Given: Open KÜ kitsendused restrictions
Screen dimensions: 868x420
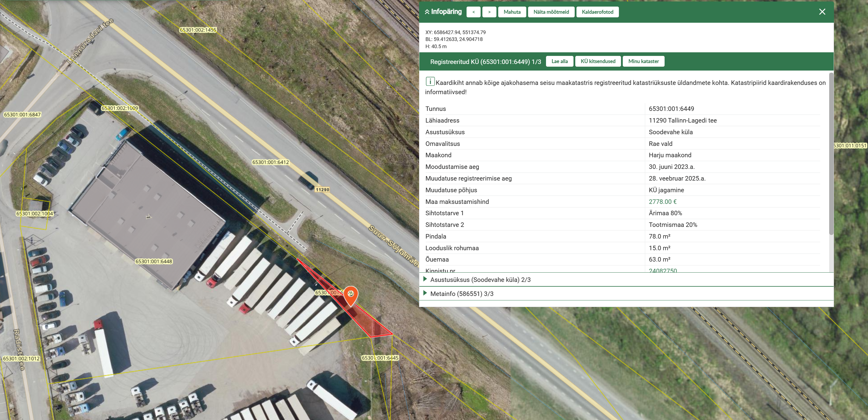Looking at the screenshot, I should (x=597, y=61).
